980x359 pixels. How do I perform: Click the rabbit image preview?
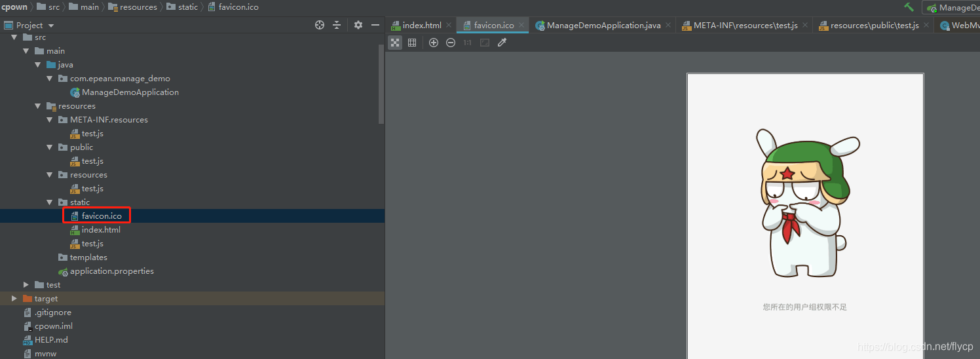805,216
